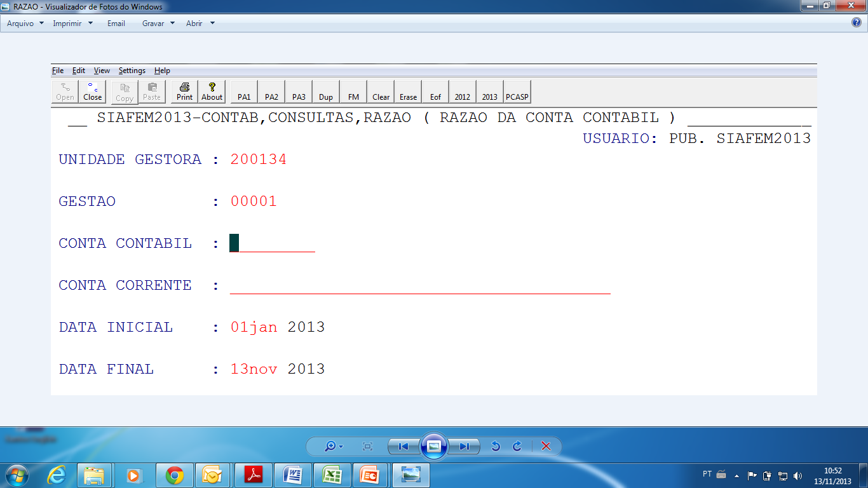Start the slideshow

[x=434, y=446]
